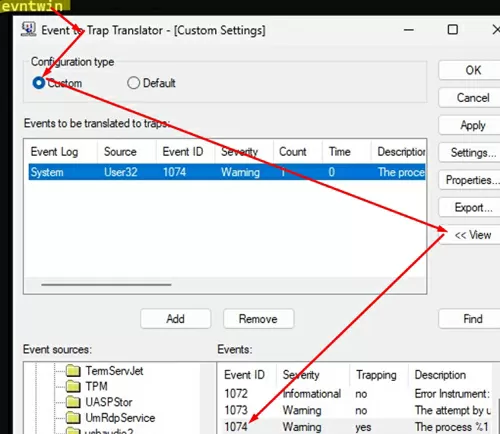The width and height of the screenshot is (500, 434).
Task: Select the UmRdpService event source
Action: (x=120, y=418)
